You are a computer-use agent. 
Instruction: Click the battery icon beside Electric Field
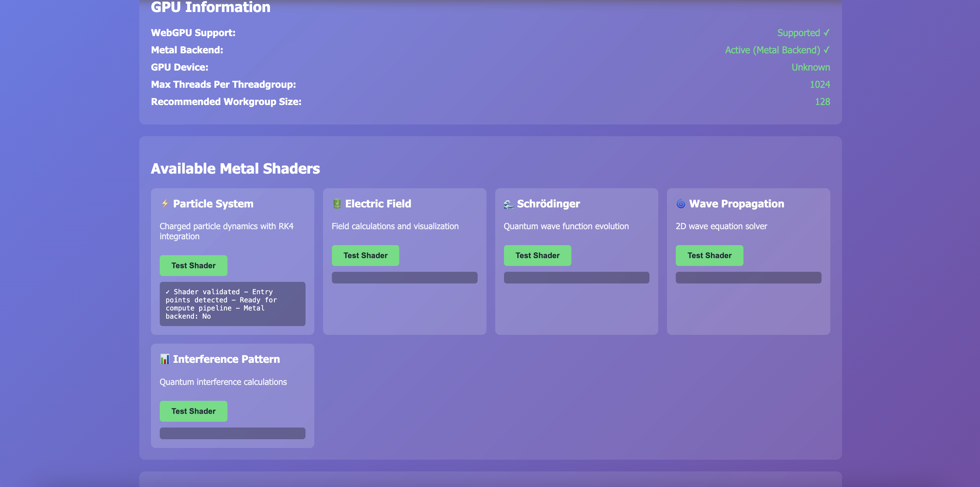[x=337, y=204]
